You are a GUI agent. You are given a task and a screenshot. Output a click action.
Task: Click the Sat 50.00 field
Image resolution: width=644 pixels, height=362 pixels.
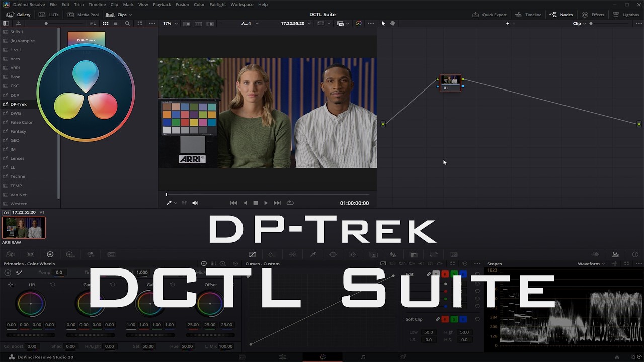[148, 346]
